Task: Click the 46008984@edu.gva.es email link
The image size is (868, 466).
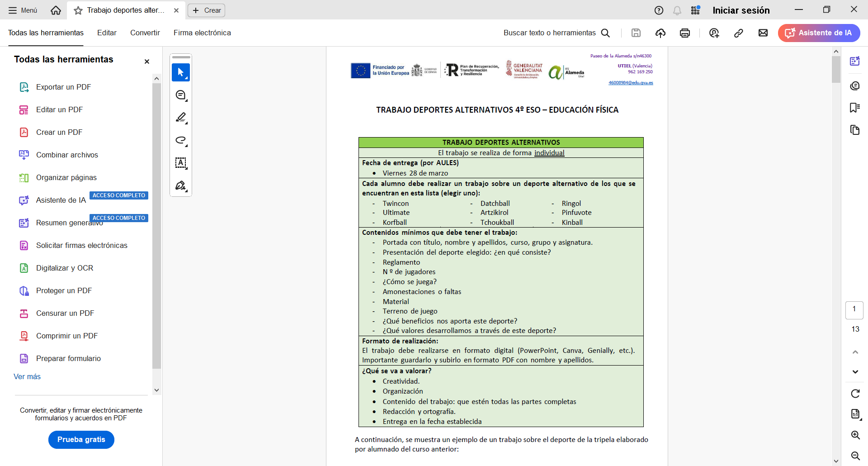Action: click(631, 83)
